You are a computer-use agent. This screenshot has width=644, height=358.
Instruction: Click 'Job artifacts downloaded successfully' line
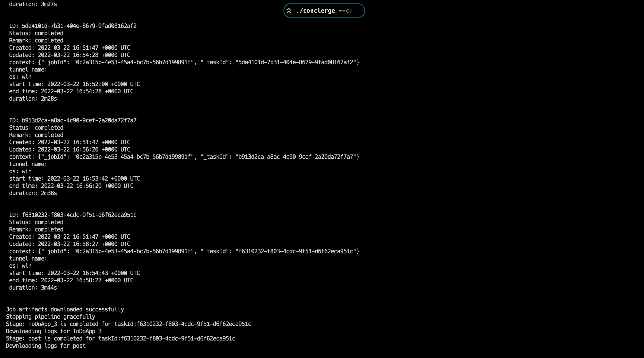[x=65, y=310]
